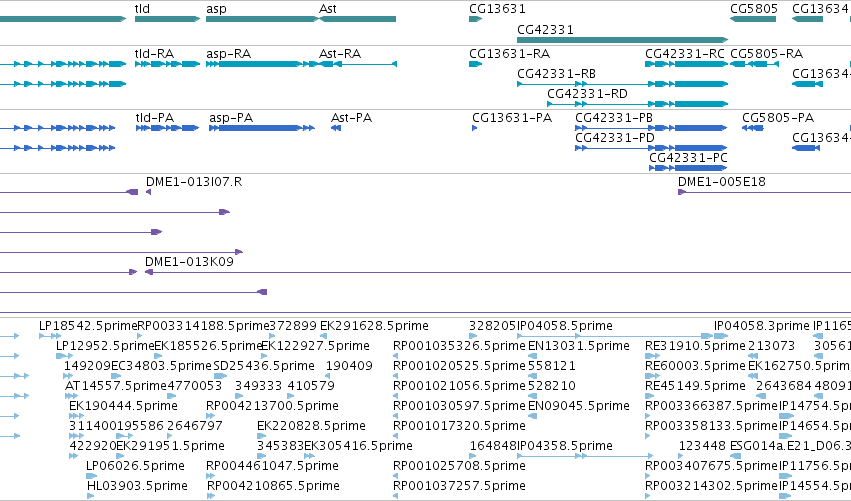Select the tld-PA protein feature
This screenshot has height=501, width=851.
(167, 128)
